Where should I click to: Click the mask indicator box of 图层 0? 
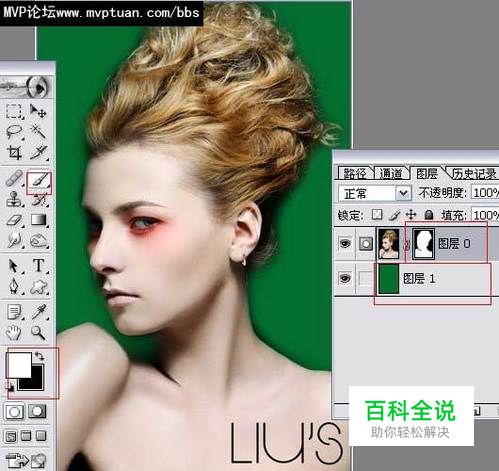[366, 244]
